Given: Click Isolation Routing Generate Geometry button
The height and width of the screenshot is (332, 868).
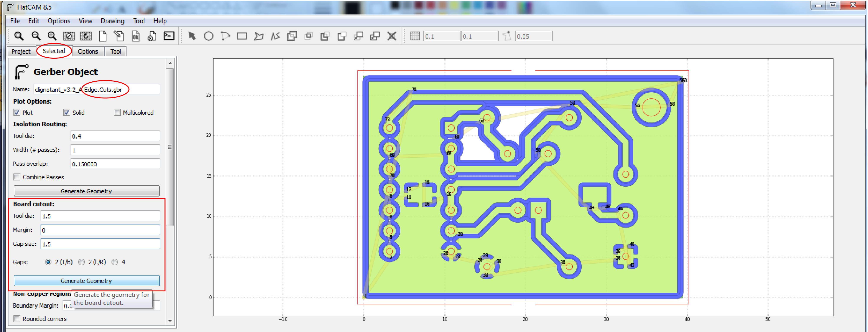Looking at the screenshot, I should click(x=87, y=191).
